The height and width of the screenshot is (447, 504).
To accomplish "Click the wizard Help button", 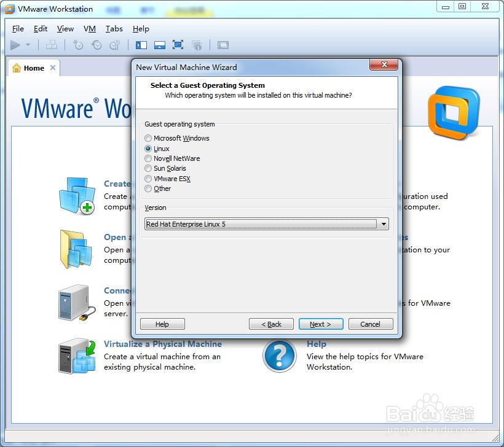I will 162,324.
